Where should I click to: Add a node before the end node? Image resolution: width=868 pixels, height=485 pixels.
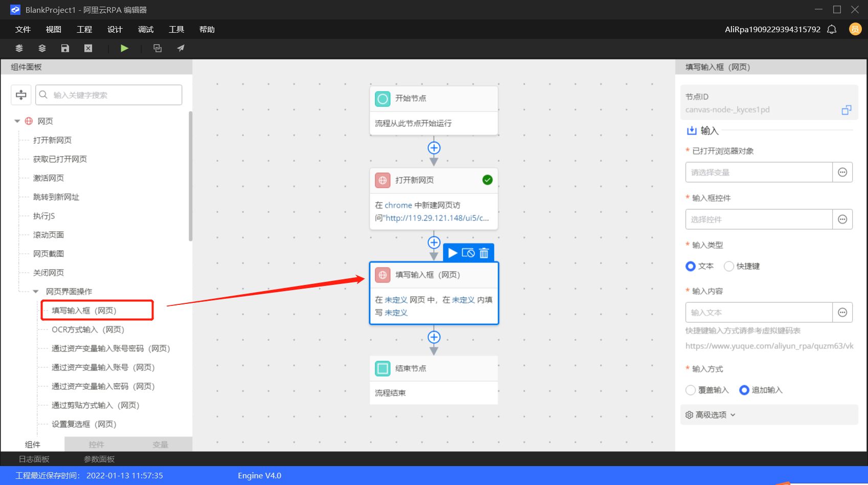pos(434,337)
